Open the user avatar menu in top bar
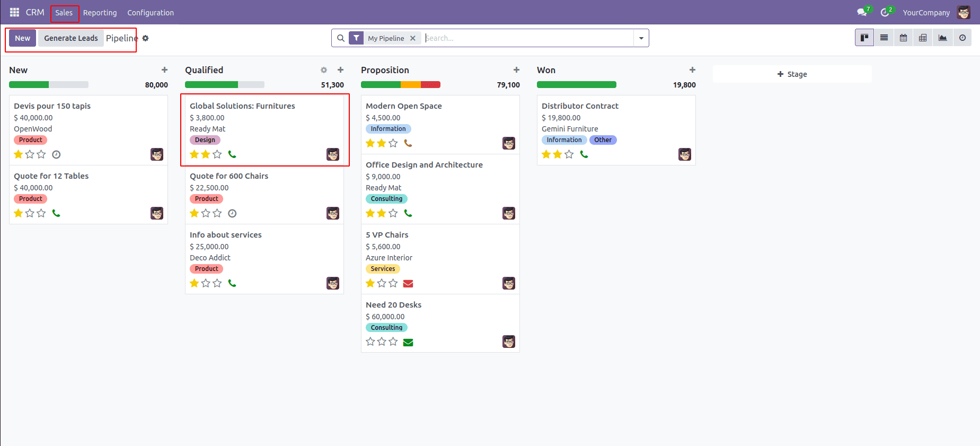980x446 pixels. 964,12
